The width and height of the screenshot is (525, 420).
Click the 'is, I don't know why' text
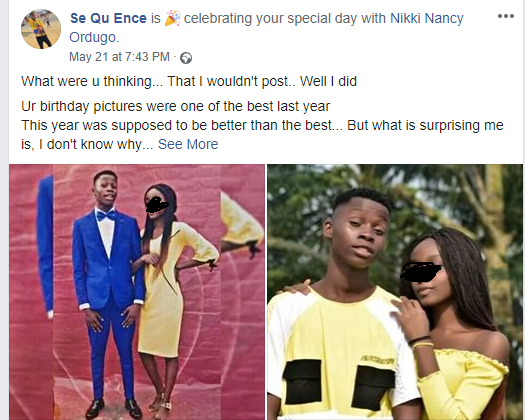tap(87, 144)
